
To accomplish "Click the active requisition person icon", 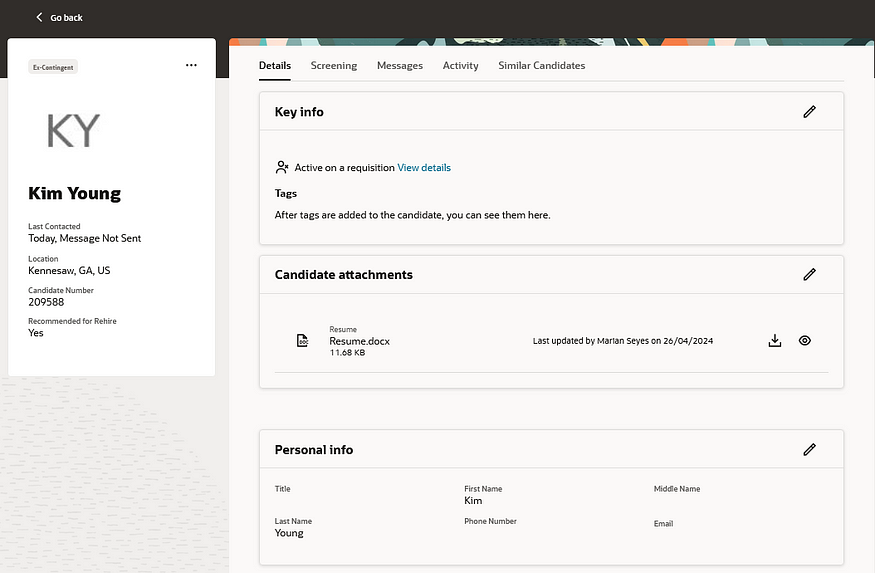I will (282, 168).
